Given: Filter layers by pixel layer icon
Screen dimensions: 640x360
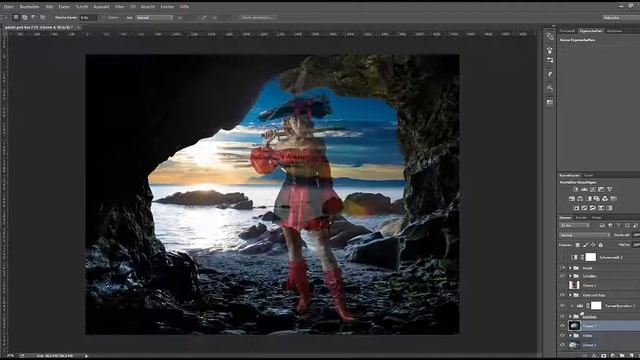Looking at the screenshot, I should (x=602, y=225).
